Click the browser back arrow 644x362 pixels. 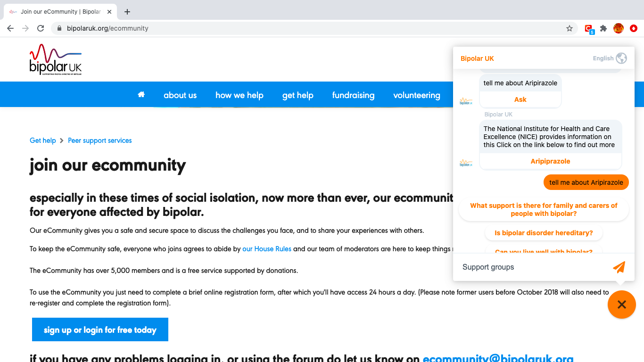click(x=10, y=28)
